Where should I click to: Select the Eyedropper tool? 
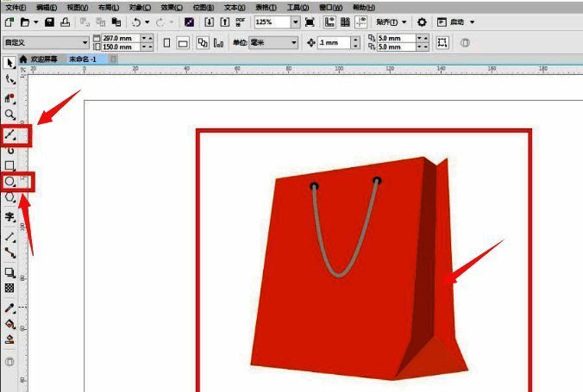click(x=10, y=308)
